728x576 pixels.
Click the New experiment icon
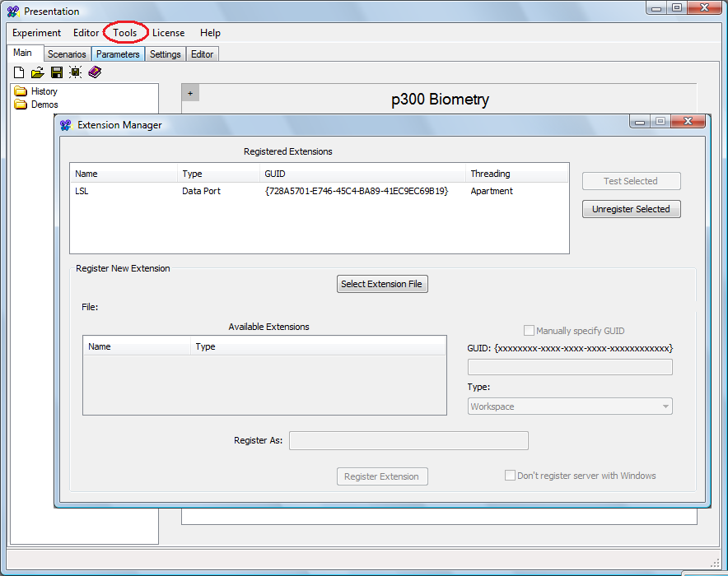[19, 72]
